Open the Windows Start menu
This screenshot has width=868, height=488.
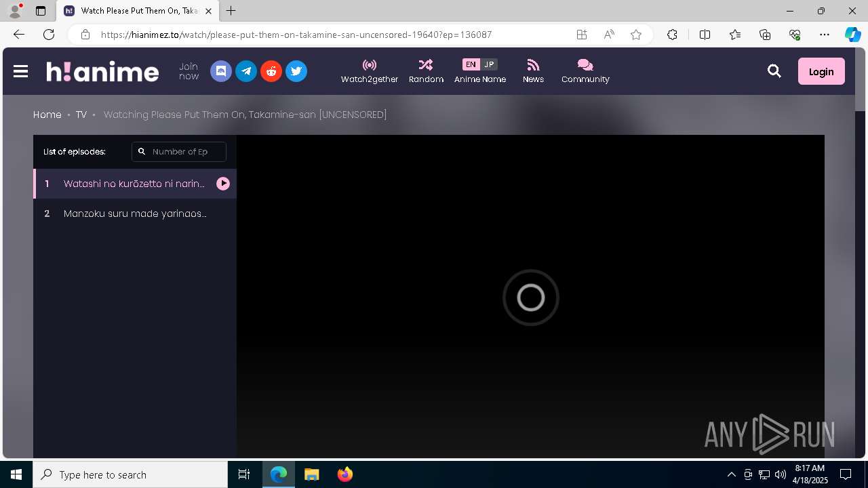pos(16,474)
